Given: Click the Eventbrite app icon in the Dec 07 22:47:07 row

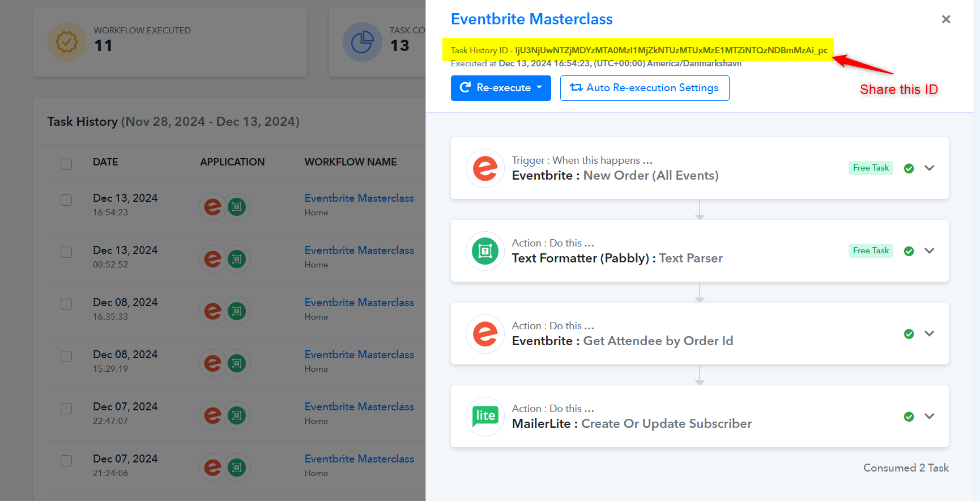Looking at the screenshot, I should click(212, 415).
